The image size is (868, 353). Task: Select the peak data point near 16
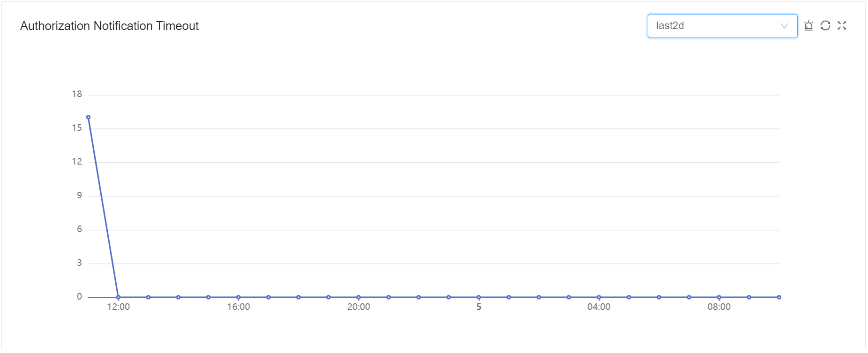click(x=88, y=117)
